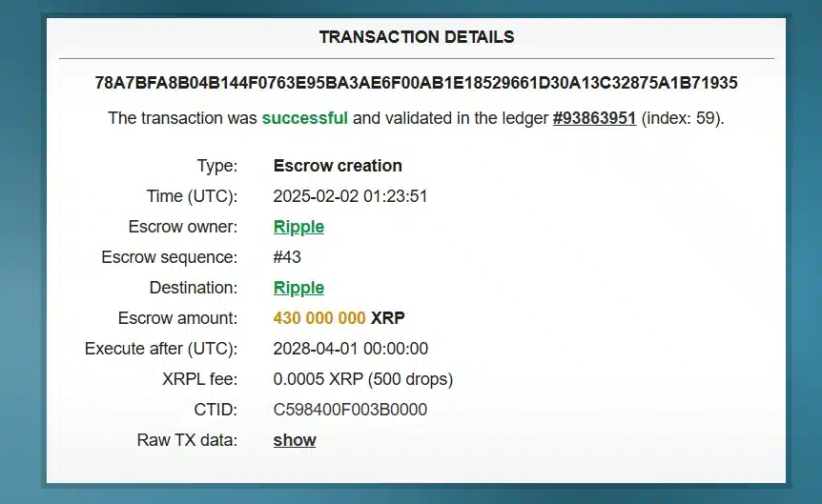Click the transaction hash 78A7BFA8B04B...
Image resolution: width=822 pixels, height=504 pixels.
[x=416, y=83]
